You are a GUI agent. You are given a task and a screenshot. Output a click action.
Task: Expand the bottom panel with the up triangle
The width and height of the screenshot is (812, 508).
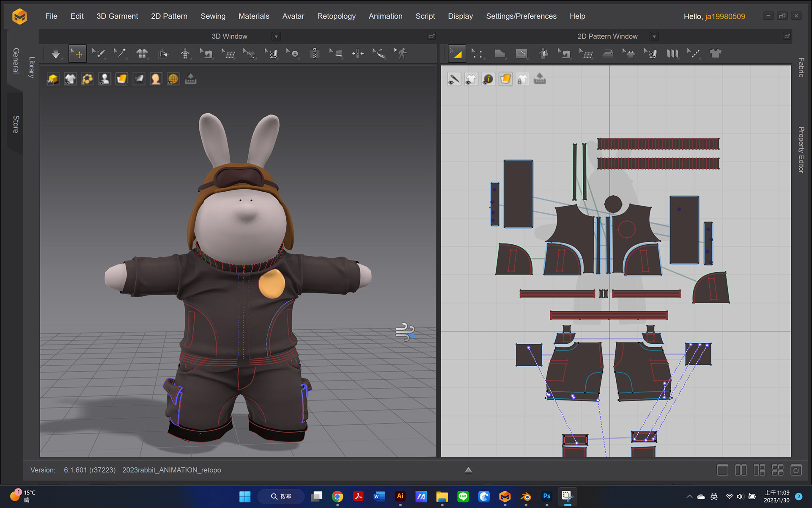point(468,470)
